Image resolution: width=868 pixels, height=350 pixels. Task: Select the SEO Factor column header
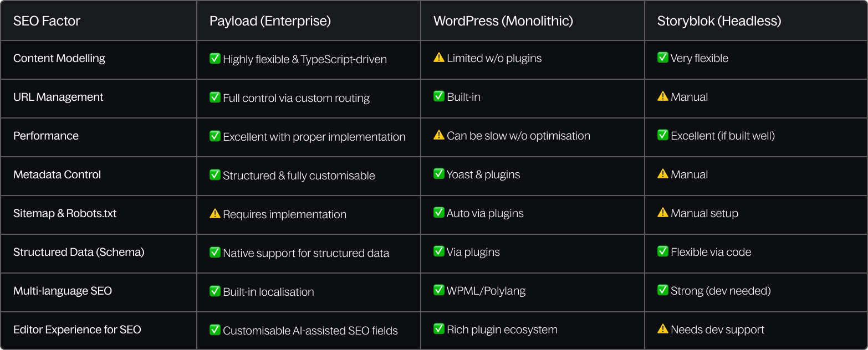coord(47,21)
